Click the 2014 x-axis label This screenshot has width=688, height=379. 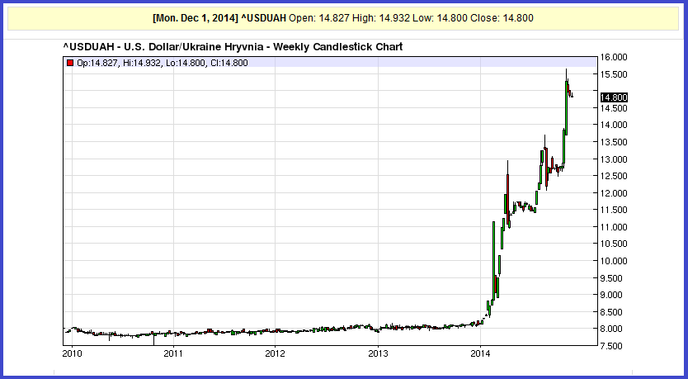480,353
